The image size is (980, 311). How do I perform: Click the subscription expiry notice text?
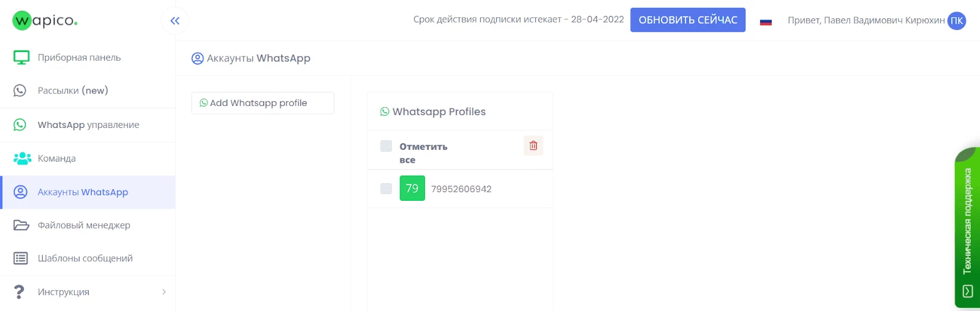pyautogui.click(x=519, y=20)
